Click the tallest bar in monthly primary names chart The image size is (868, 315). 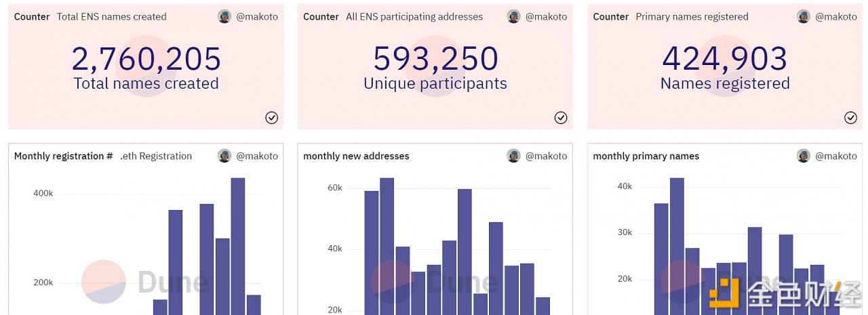(x=677, y=244)
